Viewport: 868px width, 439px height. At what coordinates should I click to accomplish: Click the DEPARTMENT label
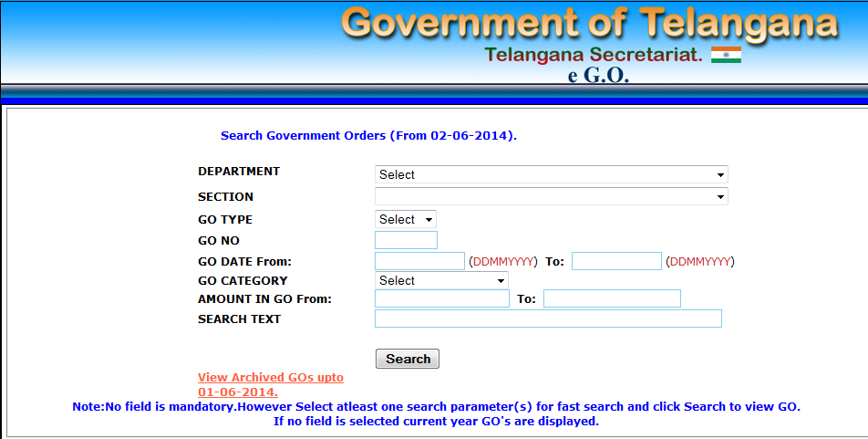[x=239, y=172]
